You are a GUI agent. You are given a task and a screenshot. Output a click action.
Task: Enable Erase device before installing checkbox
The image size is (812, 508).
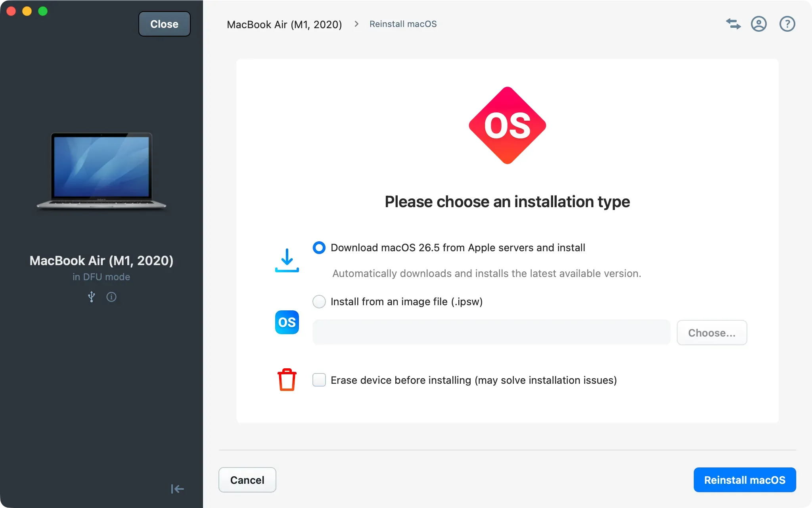319,380
